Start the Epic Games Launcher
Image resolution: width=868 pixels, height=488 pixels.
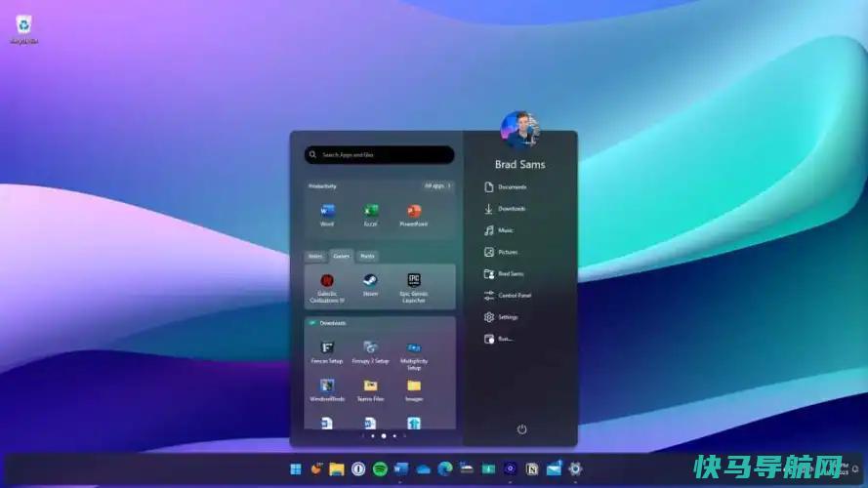click(414, 288)
